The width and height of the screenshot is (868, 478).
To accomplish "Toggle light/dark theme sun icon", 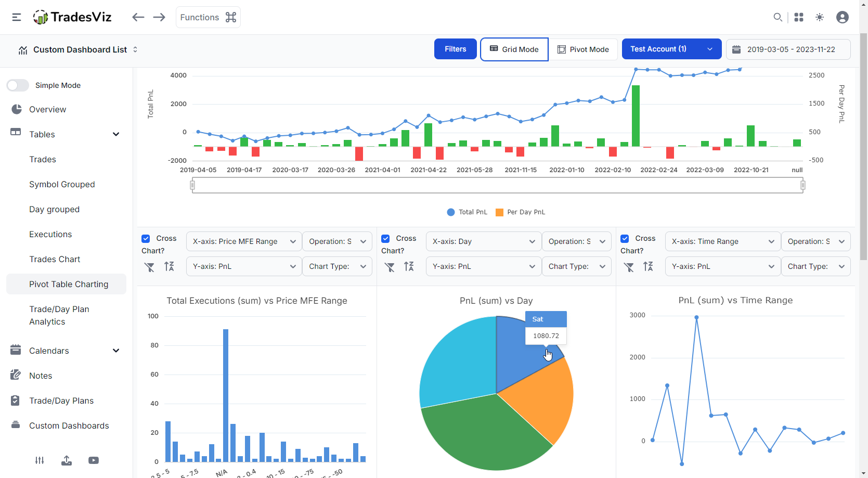I will 820,17.
